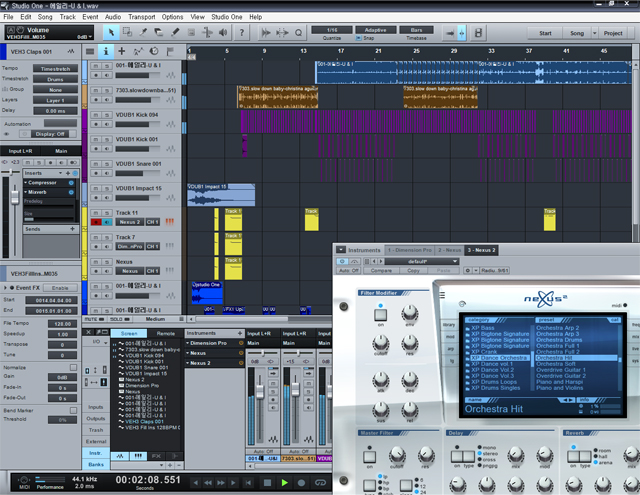Select the Eraser tool
This screenshot has width=640, height=495.
[x=159, y=32]
